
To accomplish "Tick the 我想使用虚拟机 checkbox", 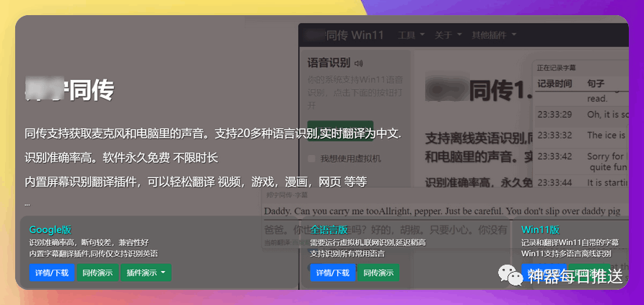I will [312, 159].
